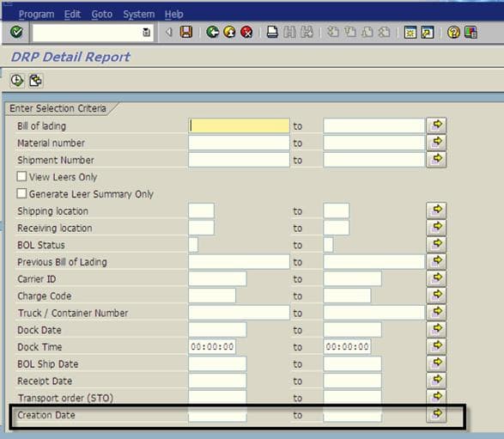Click the Material number from field
This screenshot has height=439, width=504.
[239, 143]
